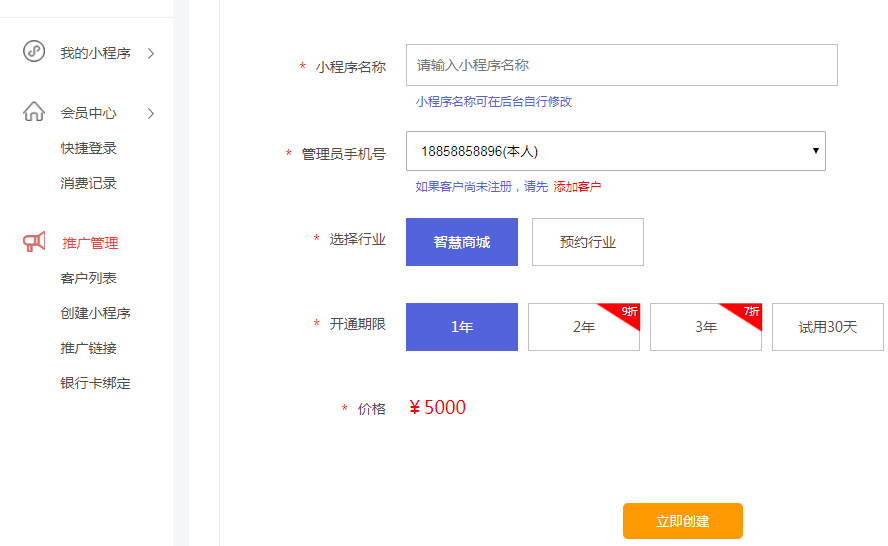Go to 消费记录 in the sidebar
The height and width of the screenshot is (546, 888).
point(89,183)
